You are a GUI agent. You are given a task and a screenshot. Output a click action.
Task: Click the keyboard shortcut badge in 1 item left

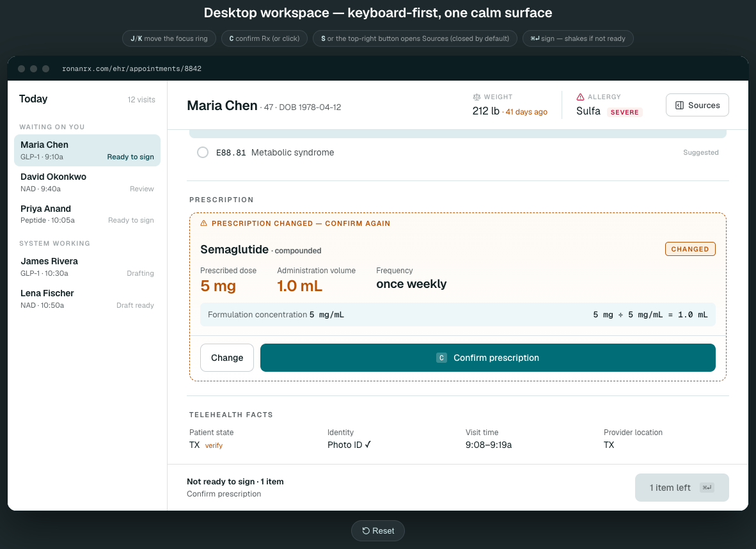click(707, 488)
